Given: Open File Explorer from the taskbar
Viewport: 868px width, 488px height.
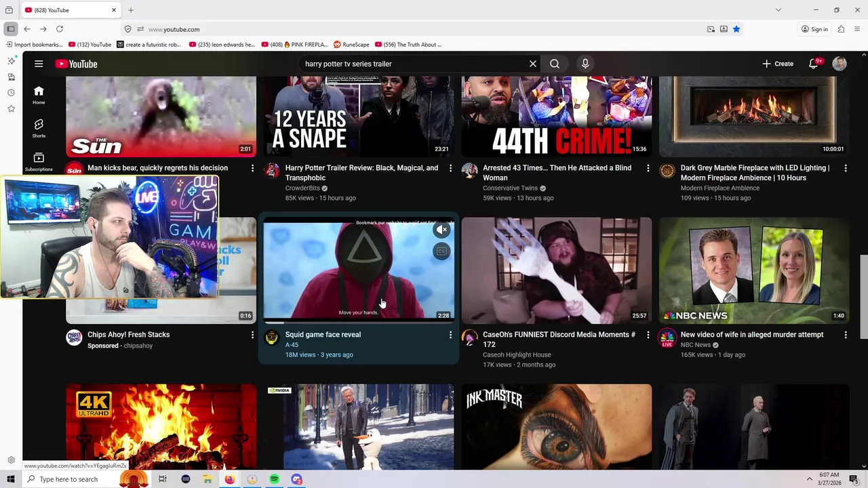Looking at the screenshot, I should click(208, 479).
